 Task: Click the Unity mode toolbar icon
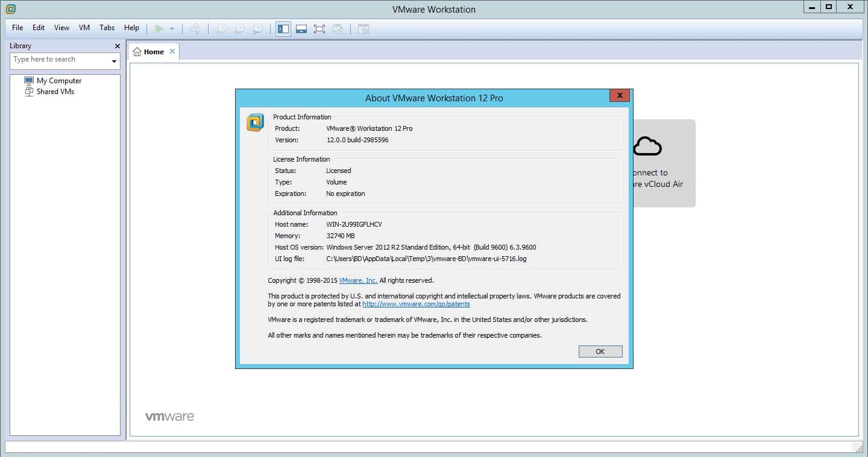click(x=338, y=28)
